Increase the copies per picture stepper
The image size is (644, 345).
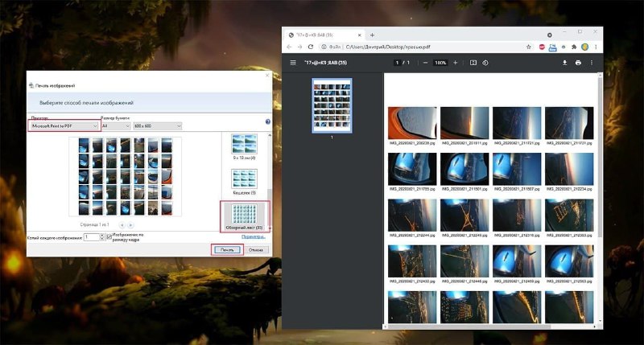tap(102, 236)
